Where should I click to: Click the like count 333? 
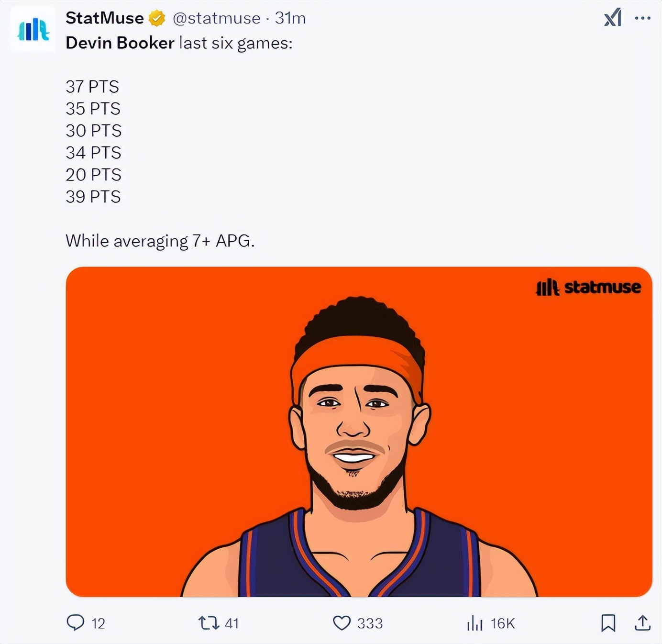tap(370, 623)
